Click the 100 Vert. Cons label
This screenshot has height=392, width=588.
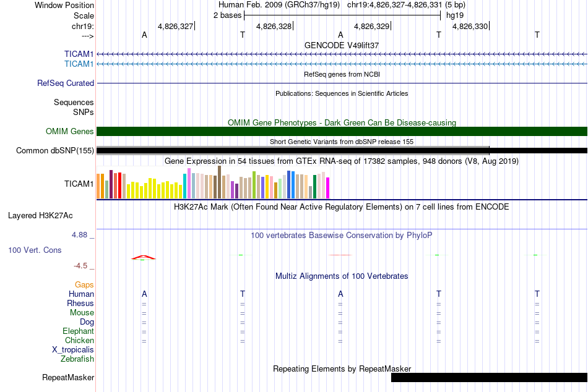pos(35,250)
